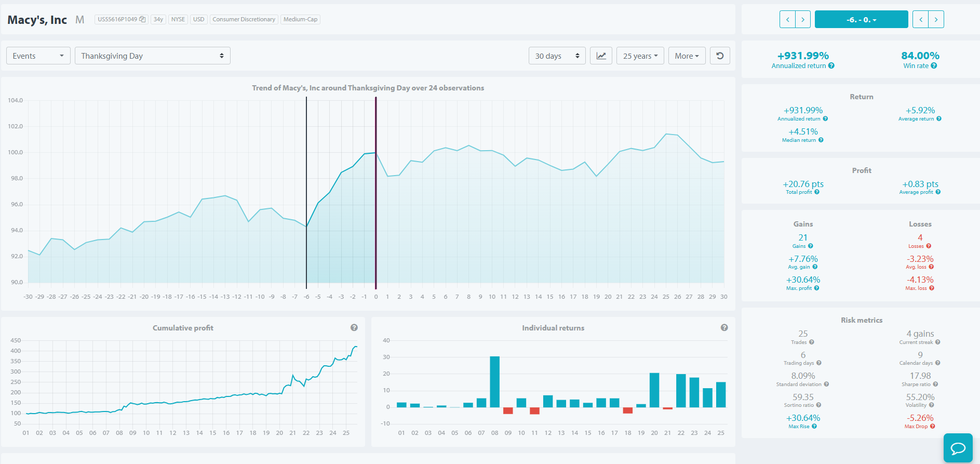This screenshot has width=980, height=464.
Task: Click the reset/undo arrow icon
Action: pyautogui.click(x=720, y=56)
